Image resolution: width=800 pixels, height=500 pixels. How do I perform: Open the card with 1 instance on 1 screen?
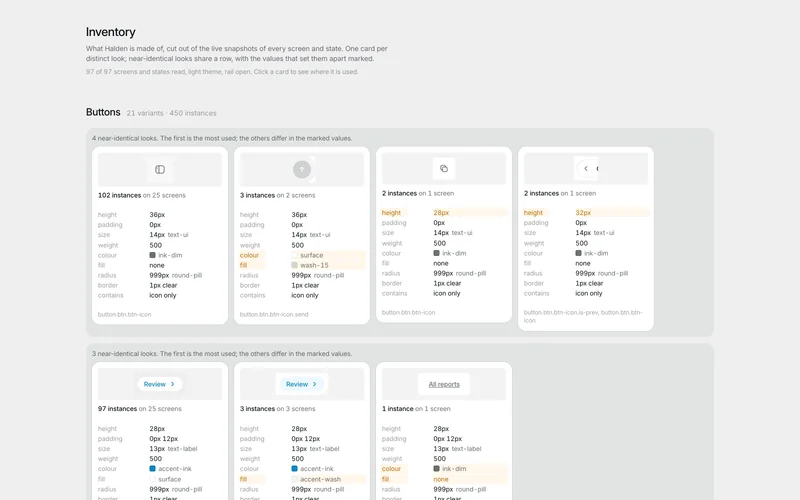coord(444,431)
